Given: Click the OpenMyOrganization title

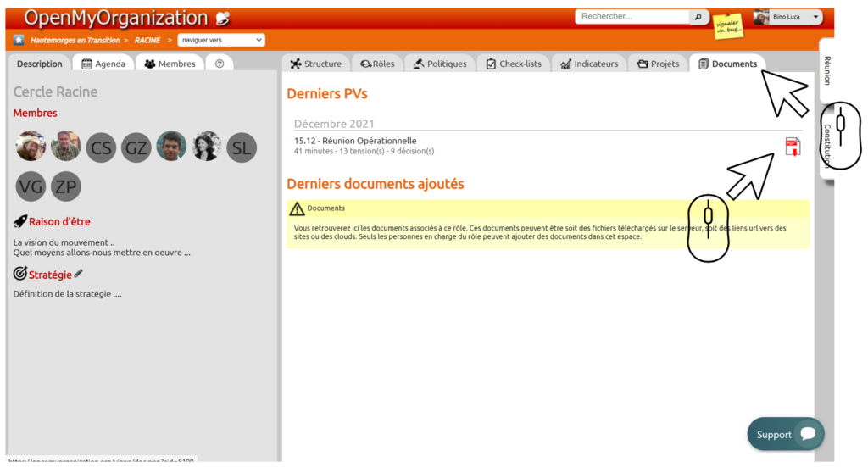Looking at the screenshot, I should [116, 18].
